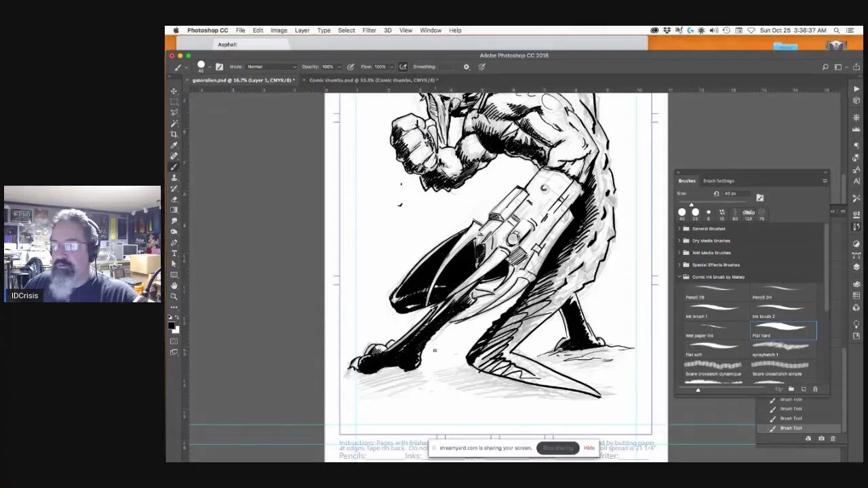
Task: Click Stop sharing on the StreamYard bar
Action: pos(558,448)
